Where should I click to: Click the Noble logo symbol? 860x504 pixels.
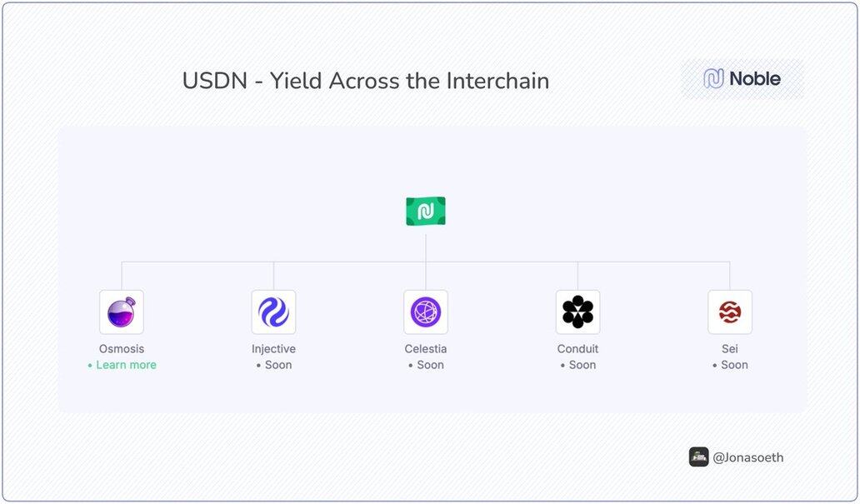pyautogui.click(x=713, y=79)
